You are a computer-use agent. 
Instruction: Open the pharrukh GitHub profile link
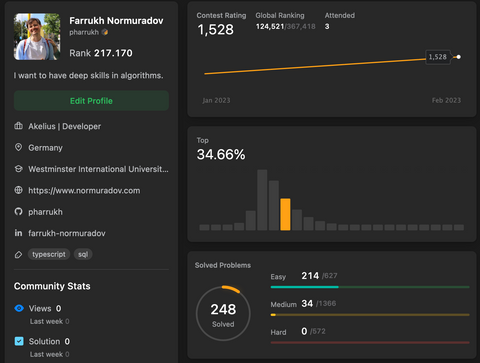(x=45, y=212)
